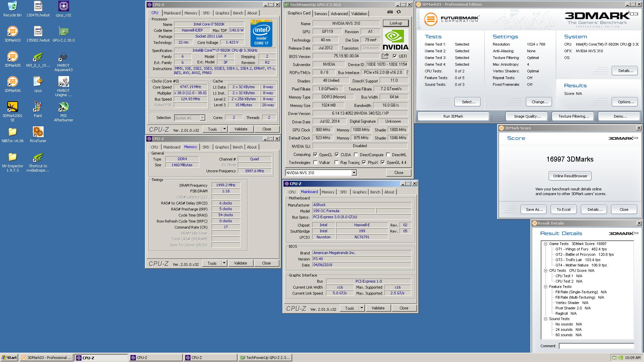Click NVIDIA logo in GPU-Z

[x=396, y=40]
